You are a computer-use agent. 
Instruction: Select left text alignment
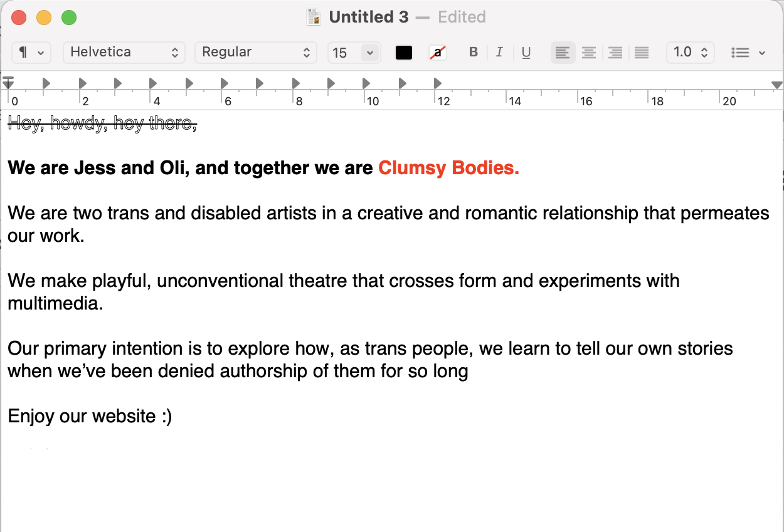(x=562, y=53)
